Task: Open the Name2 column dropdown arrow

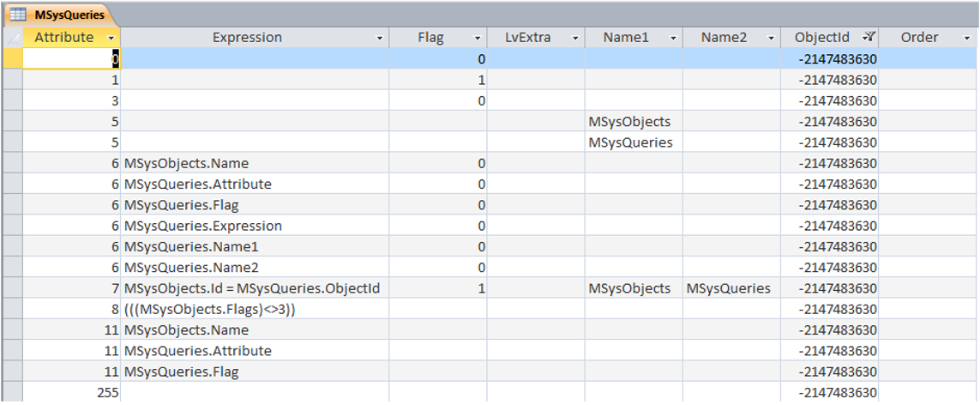Action: point(772,38)
